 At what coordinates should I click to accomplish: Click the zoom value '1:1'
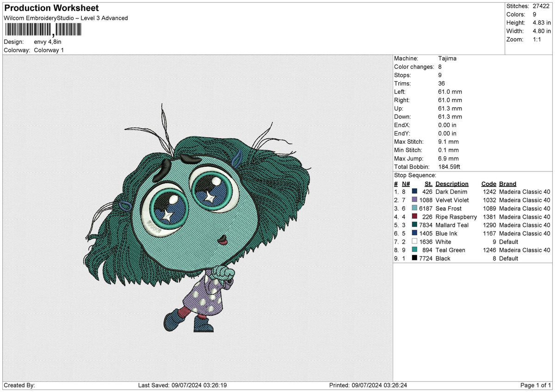536,39
